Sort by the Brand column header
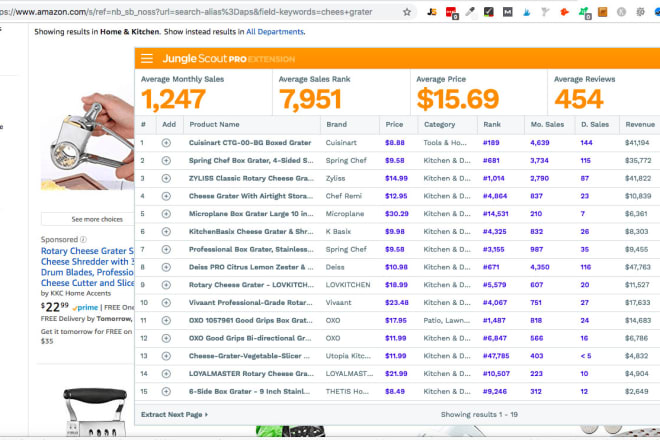Image resolution: width=660 pixels, height=440 pixels. [336, 124]
